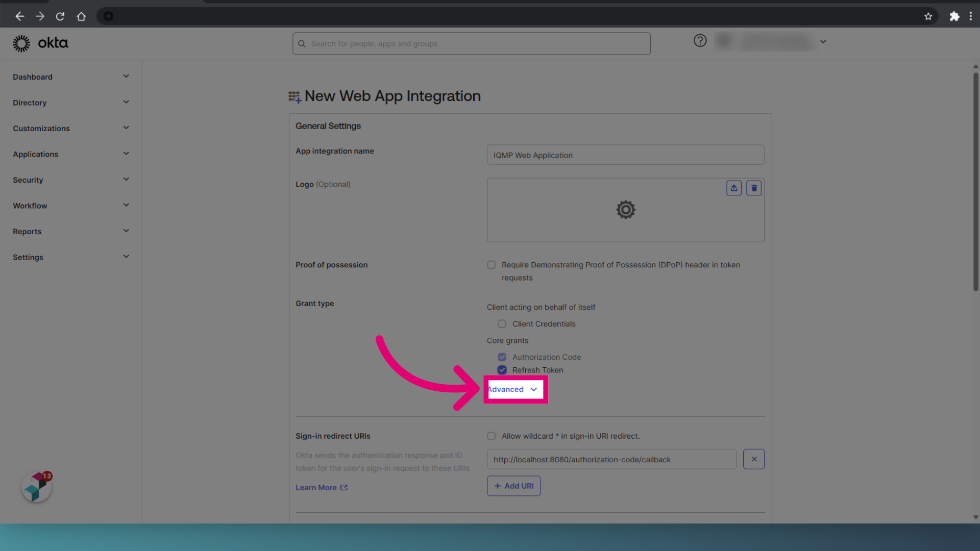Select Reports in the sidebar
Image resolution: width=980 pixels, height=551 pixels.
[x=27, y=232]
